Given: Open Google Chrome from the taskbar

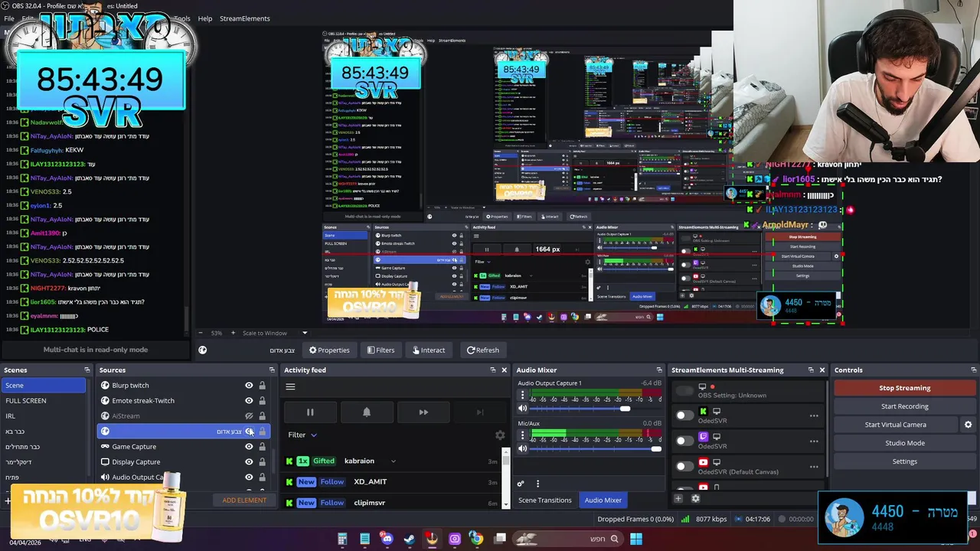Looking at the screenshot, I should [476, 539].
